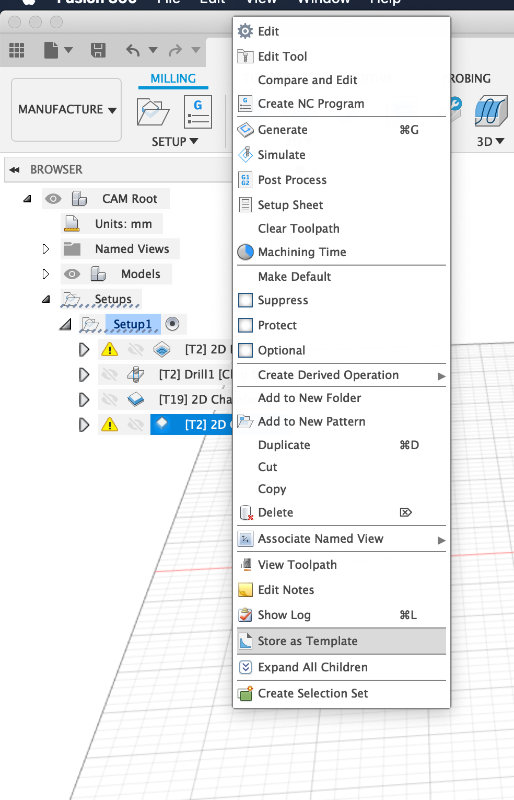Click the View Toolpath icon
514x800 pixels.
pyautogui.click(x=246, y=564)
